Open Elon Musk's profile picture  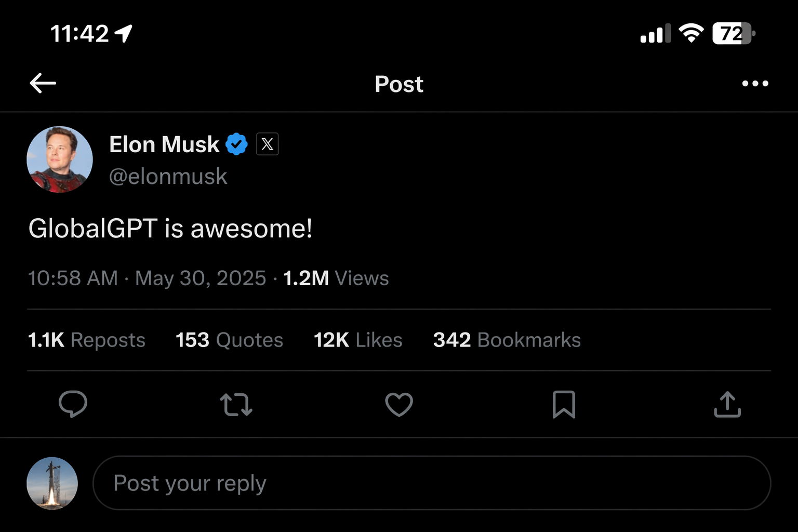pyautogui.click(x=59, y=159)
